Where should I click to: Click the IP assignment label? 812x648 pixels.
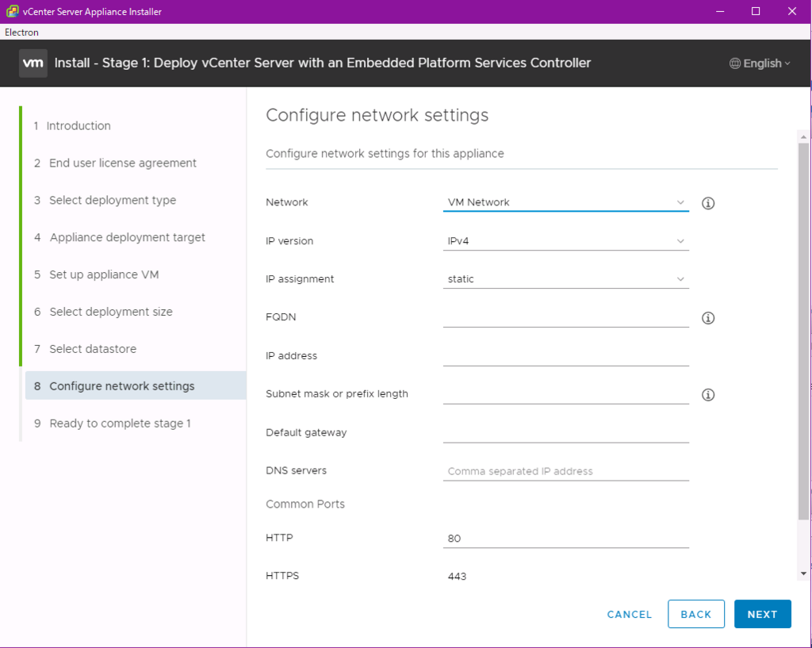300,279
